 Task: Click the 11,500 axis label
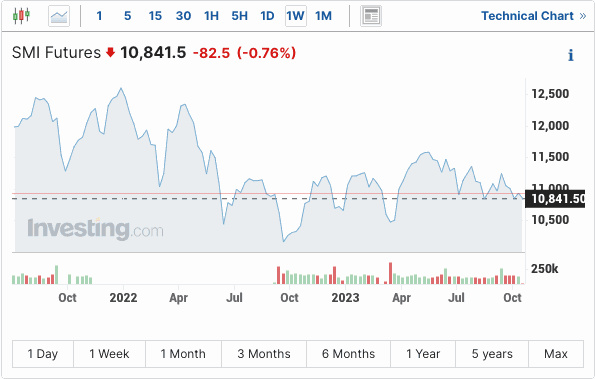pyautogui.click(x=550, y=157)
